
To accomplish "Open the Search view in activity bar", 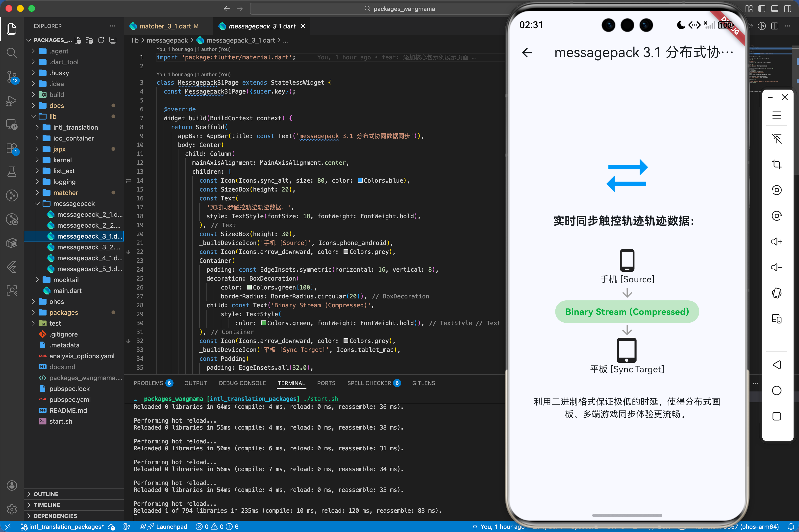I will click(12, 53).
